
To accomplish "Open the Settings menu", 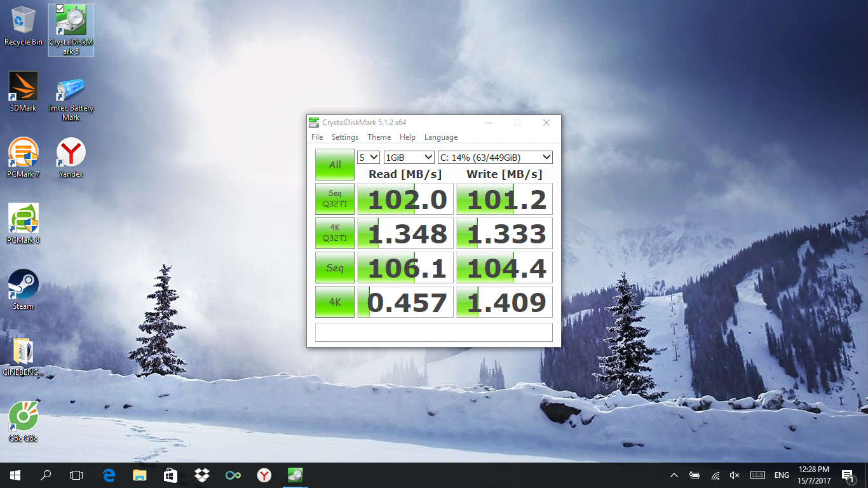I will [x=344, y=137].
